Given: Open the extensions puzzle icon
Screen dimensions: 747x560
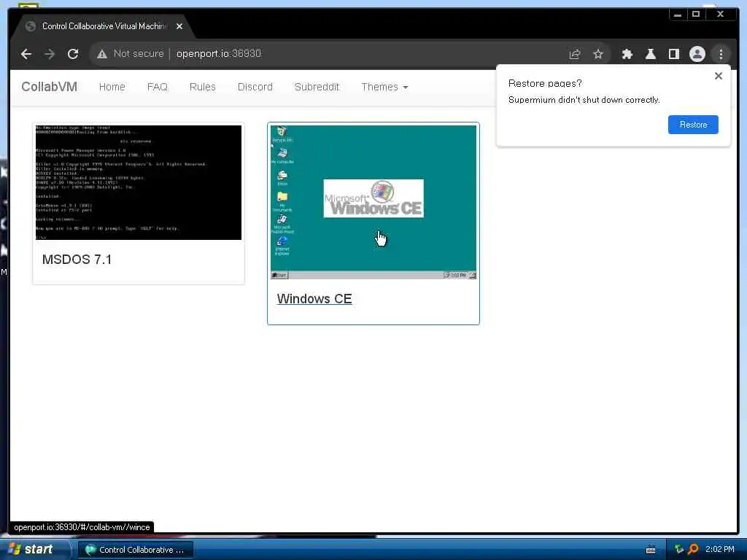Looking at the screenshot, I should 627,54.
